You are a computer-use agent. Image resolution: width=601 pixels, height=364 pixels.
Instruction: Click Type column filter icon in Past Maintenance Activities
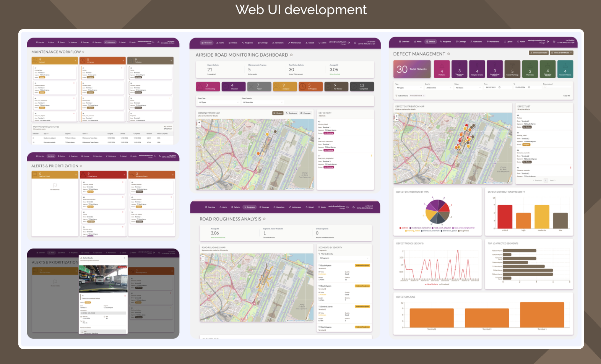pos(47,134)
